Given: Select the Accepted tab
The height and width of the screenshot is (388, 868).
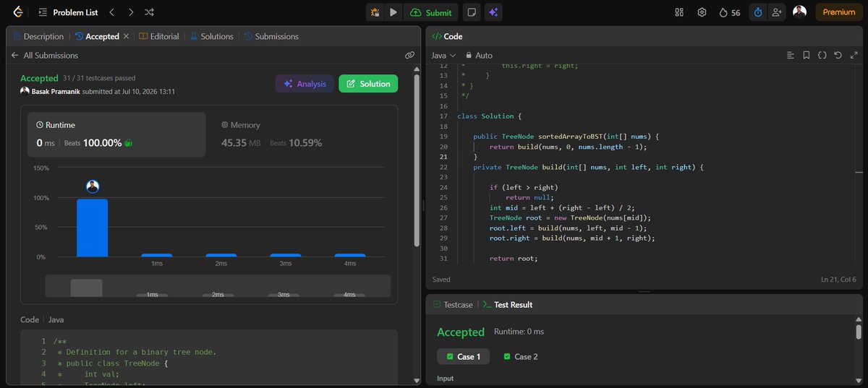Looking at the screenshot, I should pyautogui.click(x=97, y=36).
